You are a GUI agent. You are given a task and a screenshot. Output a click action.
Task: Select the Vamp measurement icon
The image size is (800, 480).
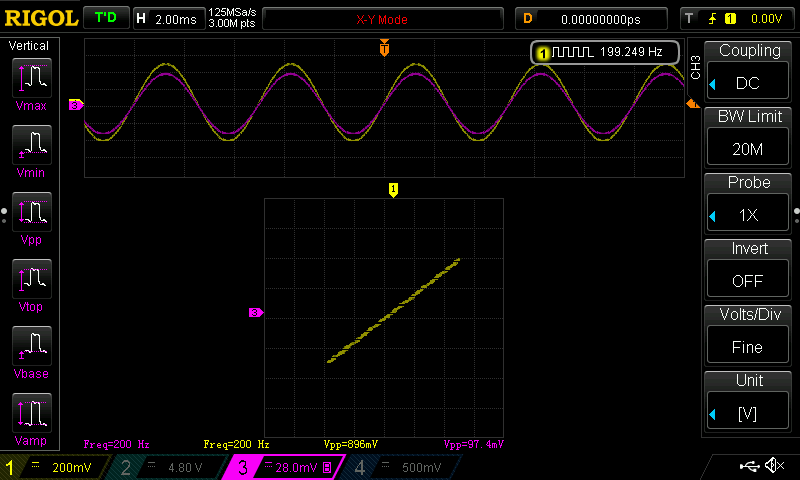[32, 413]
